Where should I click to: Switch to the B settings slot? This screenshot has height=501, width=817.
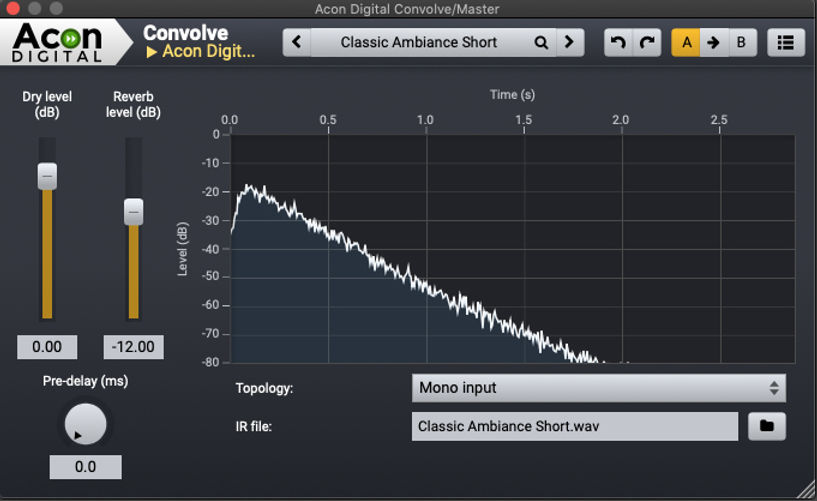tap(742, 42)
